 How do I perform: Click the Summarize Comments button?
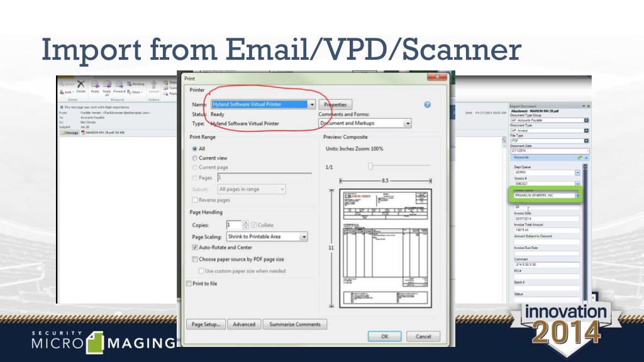[295, 324]
